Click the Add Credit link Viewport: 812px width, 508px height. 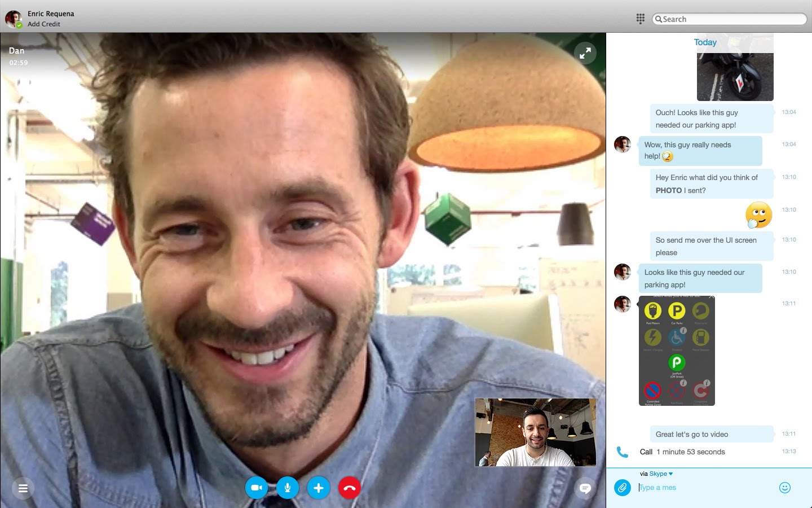tap(44, 24)
